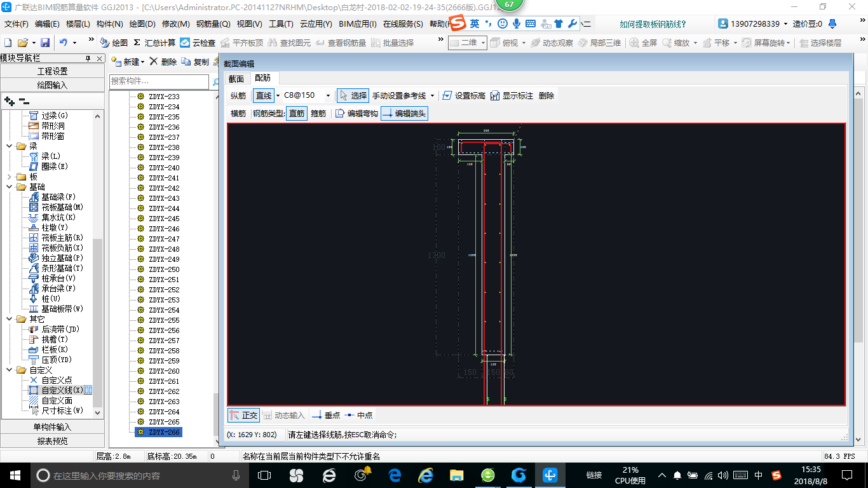Switch to the 配筋 tab
Viewport: 868px width, 488px height.
262,78
